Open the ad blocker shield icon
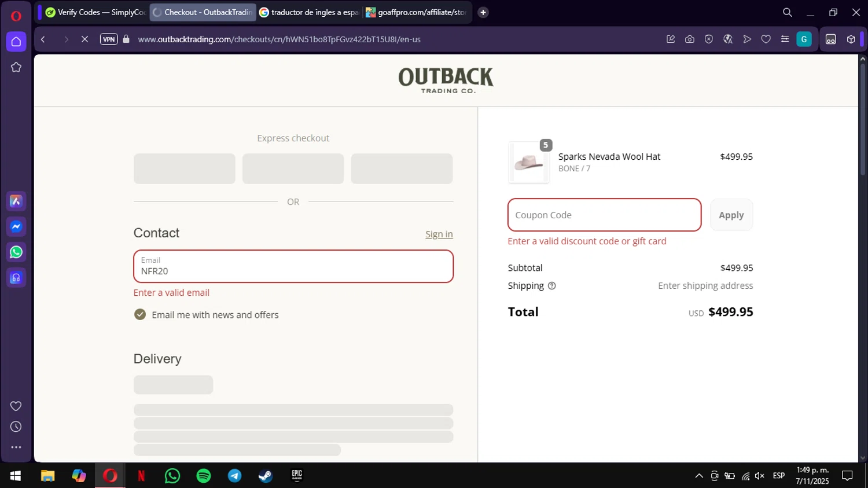868x488 pixels. tap(709, 39)
